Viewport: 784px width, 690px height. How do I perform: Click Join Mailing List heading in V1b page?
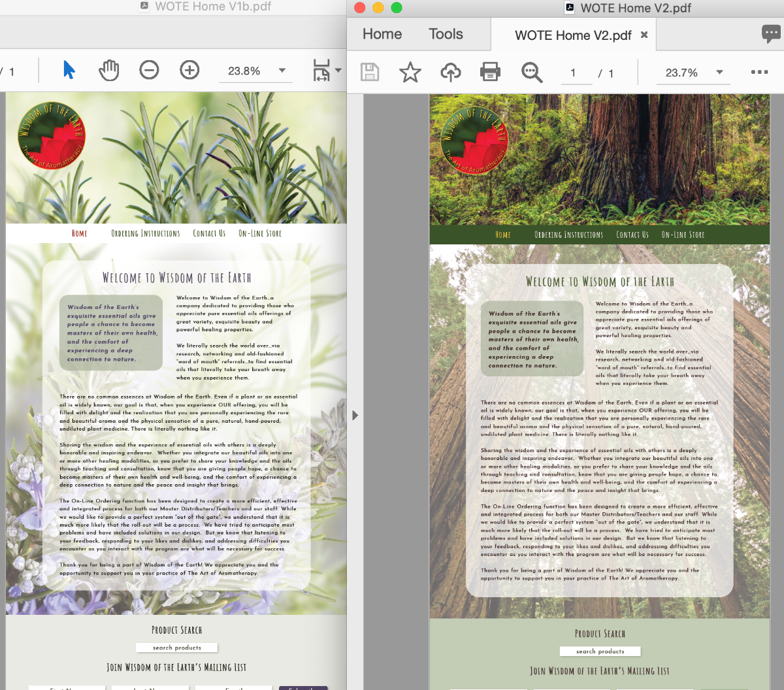point(176,667)
